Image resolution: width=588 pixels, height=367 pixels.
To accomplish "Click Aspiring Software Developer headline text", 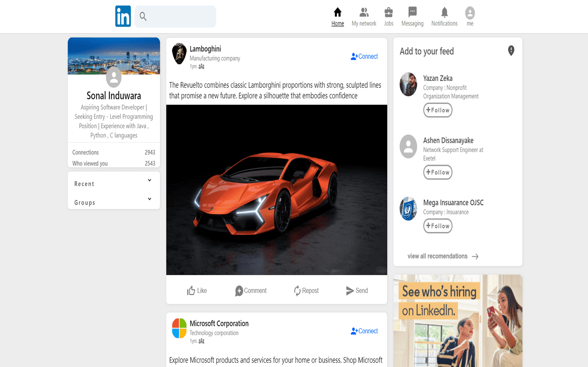I will click(x=114, y=121).
